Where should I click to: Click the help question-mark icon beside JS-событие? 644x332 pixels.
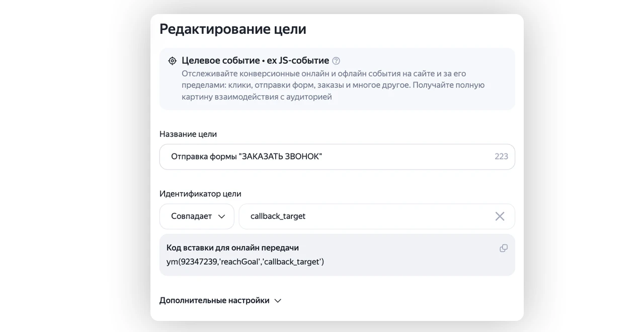click(x=336, y=61)
